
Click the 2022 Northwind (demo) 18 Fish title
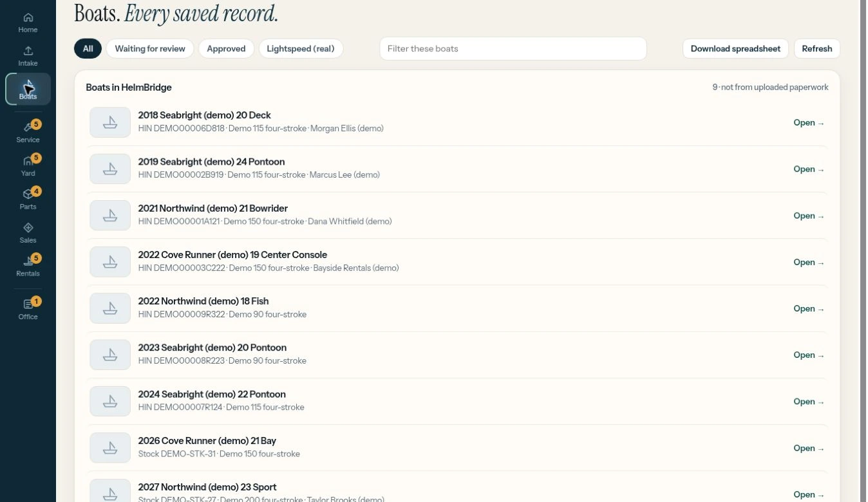pyautogui.click(x=203, y=301)
